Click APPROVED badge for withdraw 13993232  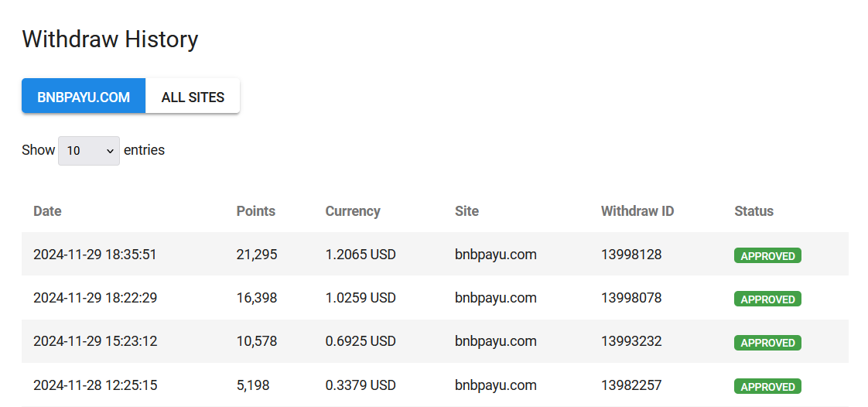pos(767,343)
